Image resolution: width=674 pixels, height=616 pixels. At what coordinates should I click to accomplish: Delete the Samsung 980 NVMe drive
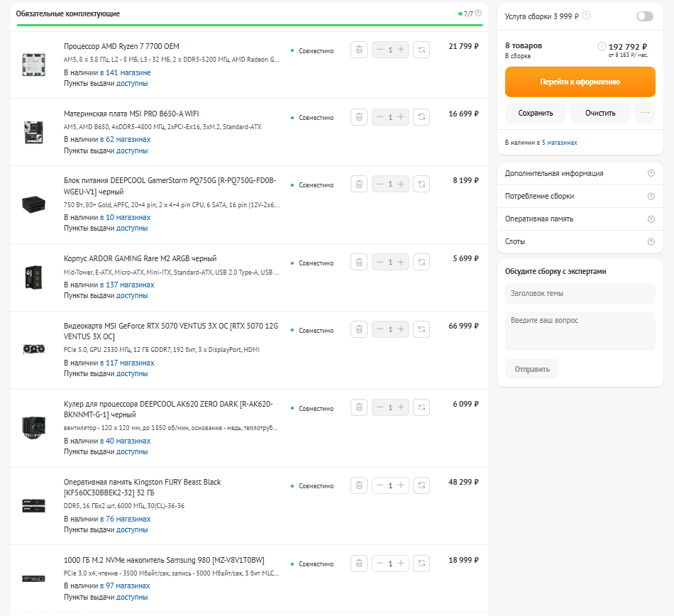coord(359,563)
